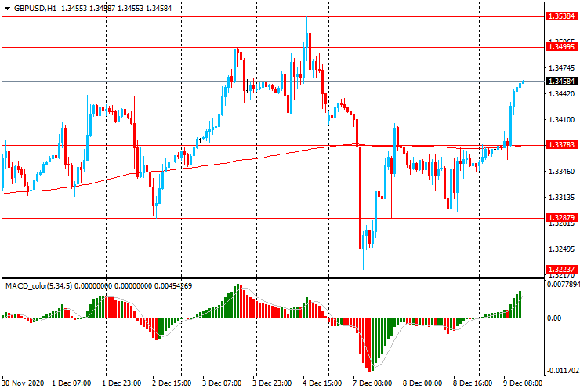
Task: Select the 1.32879 support price label
Action: (561, 217)
